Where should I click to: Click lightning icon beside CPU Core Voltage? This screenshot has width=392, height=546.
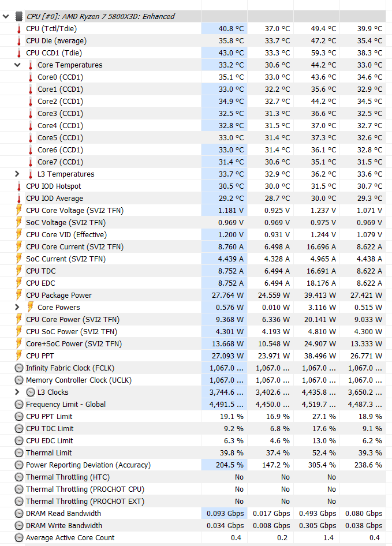[x=19, y=210]
